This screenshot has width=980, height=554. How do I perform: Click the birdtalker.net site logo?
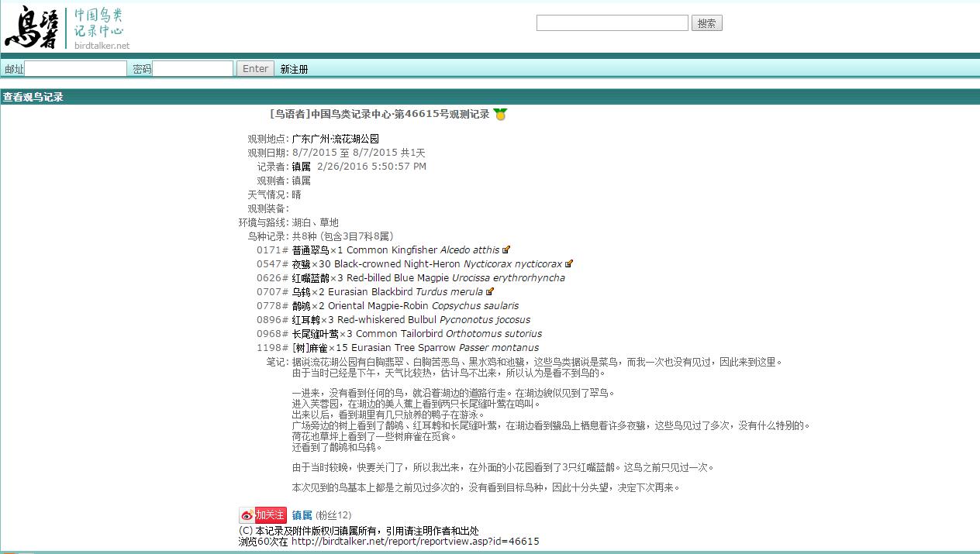point(65,28)
